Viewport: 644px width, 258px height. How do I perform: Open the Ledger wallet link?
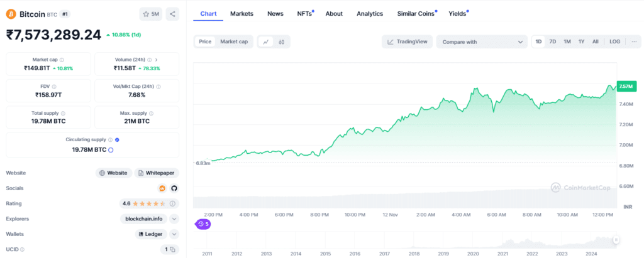coord(151,234)
